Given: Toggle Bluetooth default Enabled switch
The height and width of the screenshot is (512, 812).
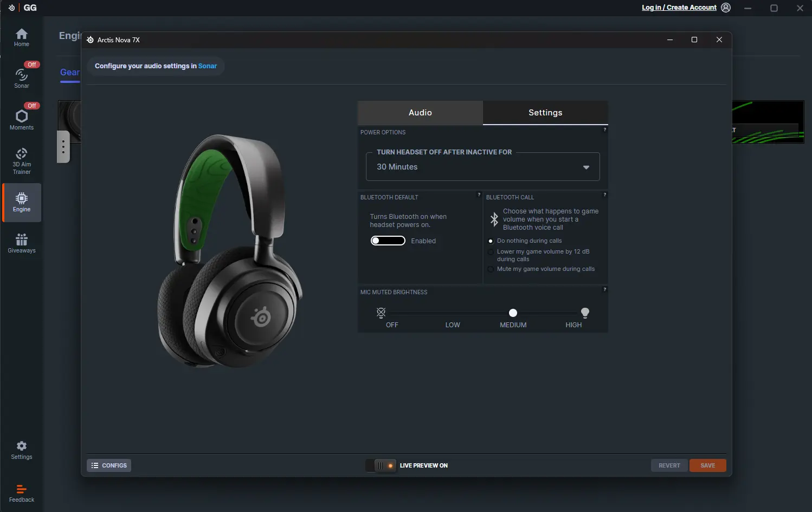Looking at the screenshot, I should (x=388, y=241).
